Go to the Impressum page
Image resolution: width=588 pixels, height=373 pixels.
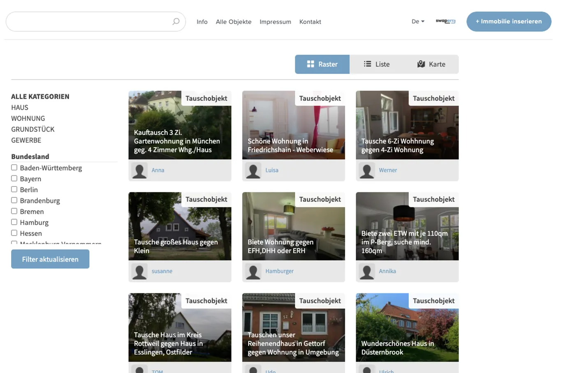[x=275, y=22]
